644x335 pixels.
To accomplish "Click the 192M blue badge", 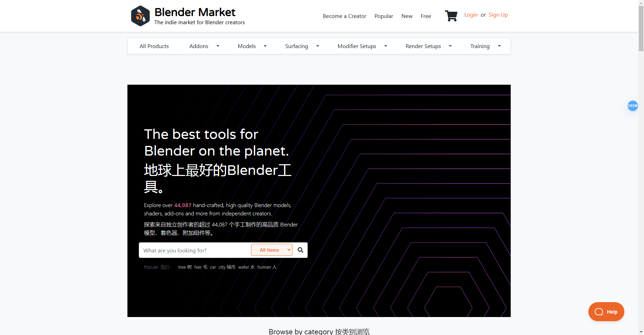I will (633, 106).
